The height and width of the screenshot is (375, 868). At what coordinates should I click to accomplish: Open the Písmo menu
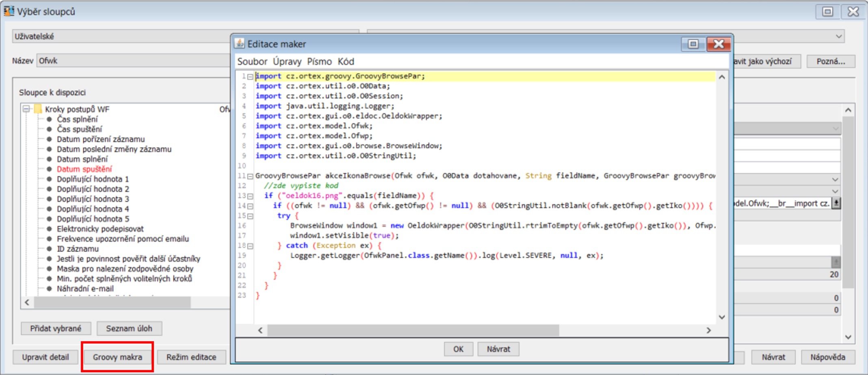point(319,61)
